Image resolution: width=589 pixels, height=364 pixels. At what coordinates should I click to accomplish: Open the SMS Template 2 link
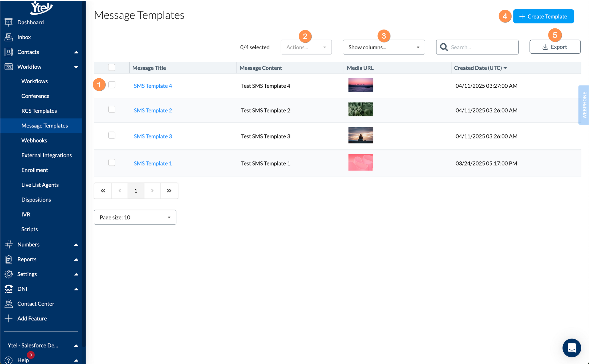pyautogui.click(x=153, y=110)
